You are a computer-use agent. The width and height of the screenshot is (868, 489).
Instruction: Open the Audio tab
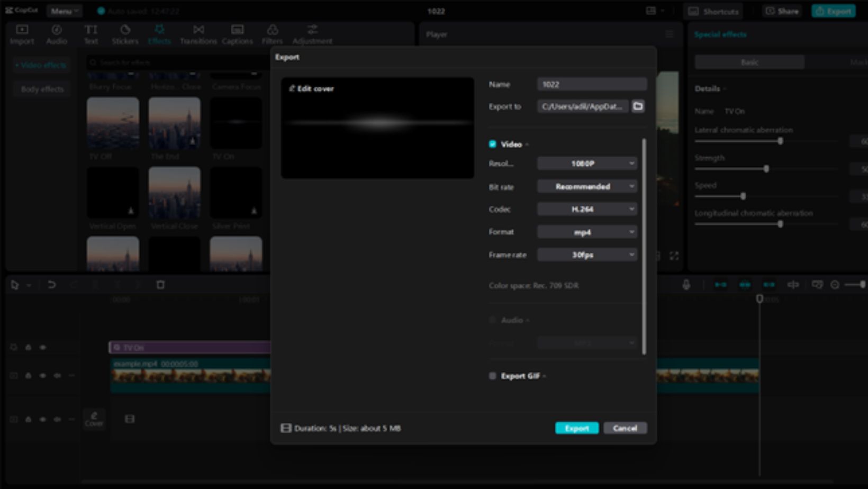[57, 34]
